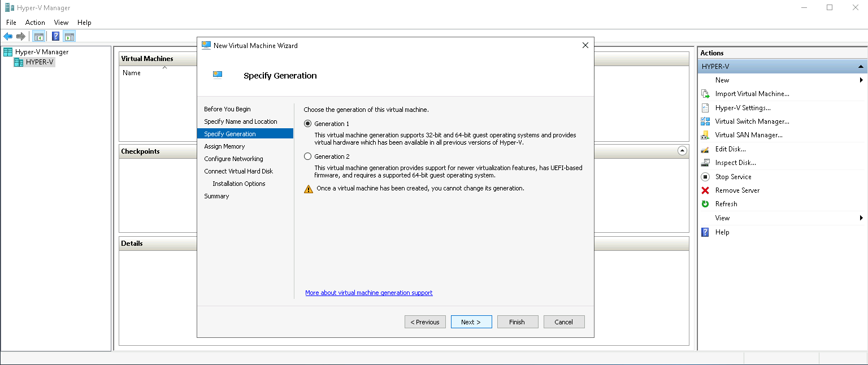The image size is (868, 365).
Task: Click the green Refresh icon
Action: point(705,204)
